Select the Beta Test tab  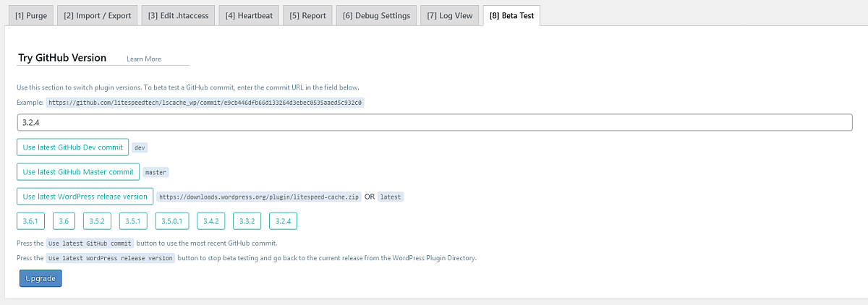click(511, 15)
